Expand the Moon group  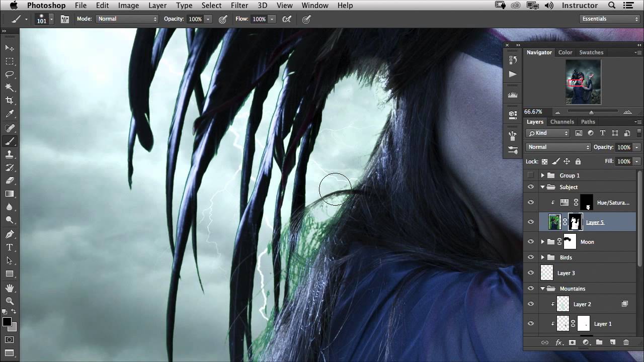(542, 242)
